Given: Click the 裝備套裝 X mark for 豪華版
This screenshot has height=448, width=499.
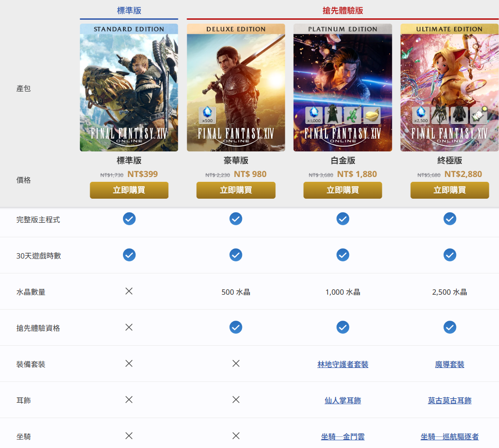Looking at the screenshot, I should (236, 363).
